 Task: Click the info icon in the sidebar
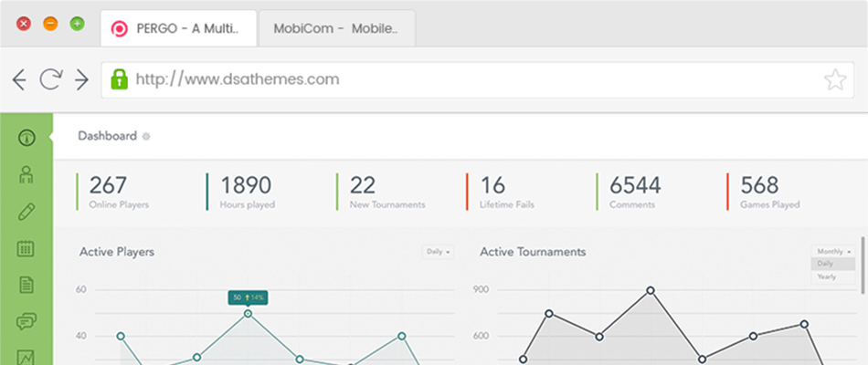coord(26,138)
